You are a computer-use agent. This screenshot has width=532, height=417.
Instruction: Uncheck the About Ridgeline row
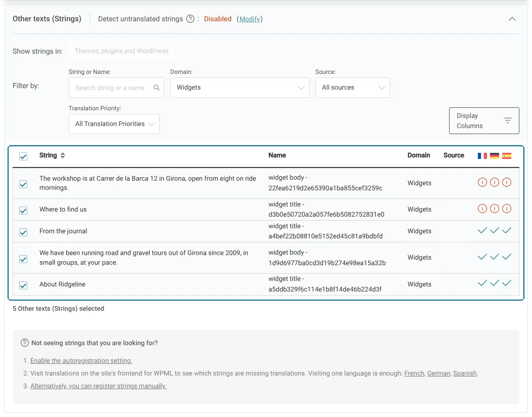(x=23, y=285)
